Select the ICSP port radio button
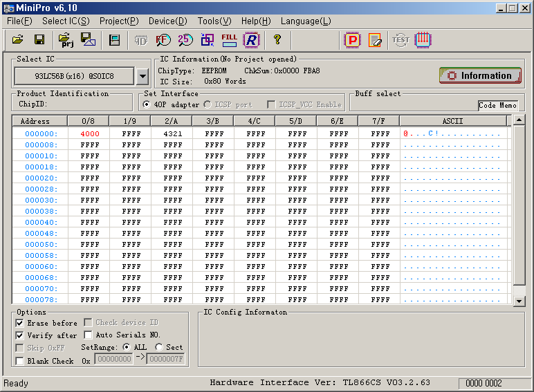Image resolution: width=534 pixels, height=392 pixels. point(208,104)
